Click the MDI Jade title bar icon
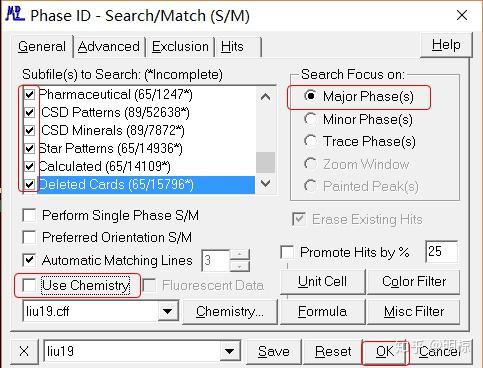 point(15,14)
